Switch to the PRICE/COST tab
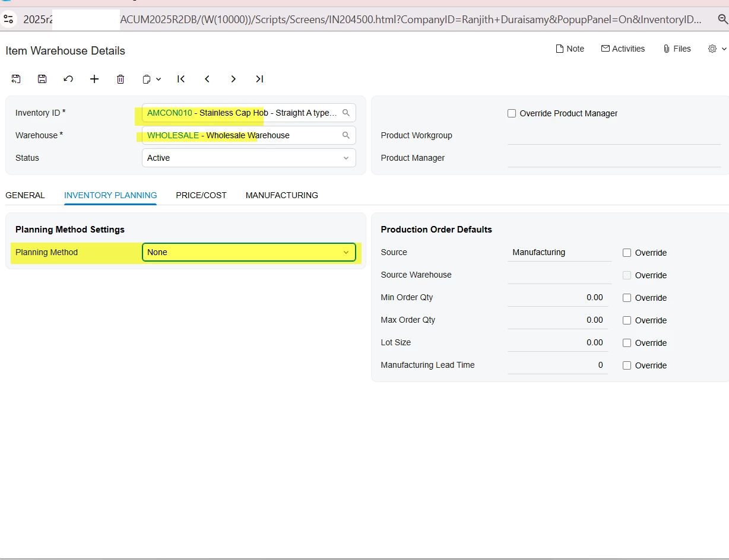This screenshot has width=729, height=560. coord(201,195)
